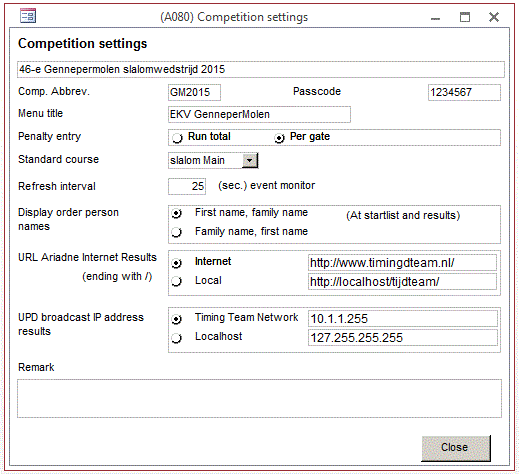This screenshot has width=519, height=474.
Task: Click the Close button
Action: point(455,448)
